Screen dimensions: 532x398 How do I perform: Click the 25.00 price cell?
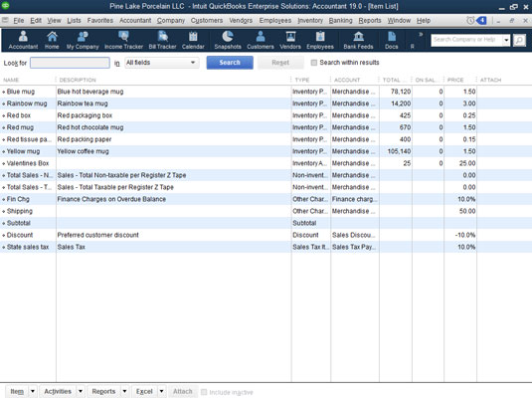coord(467,163)
